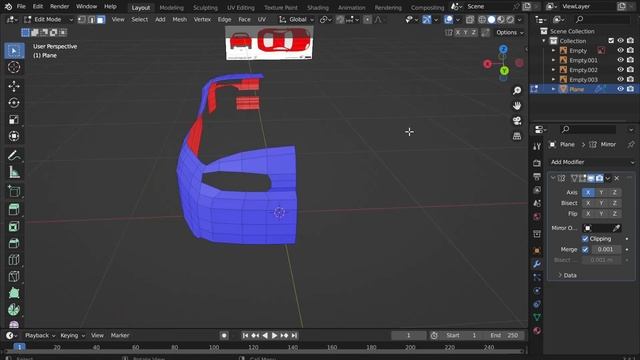Click the Mirror Object picker field

602,228
